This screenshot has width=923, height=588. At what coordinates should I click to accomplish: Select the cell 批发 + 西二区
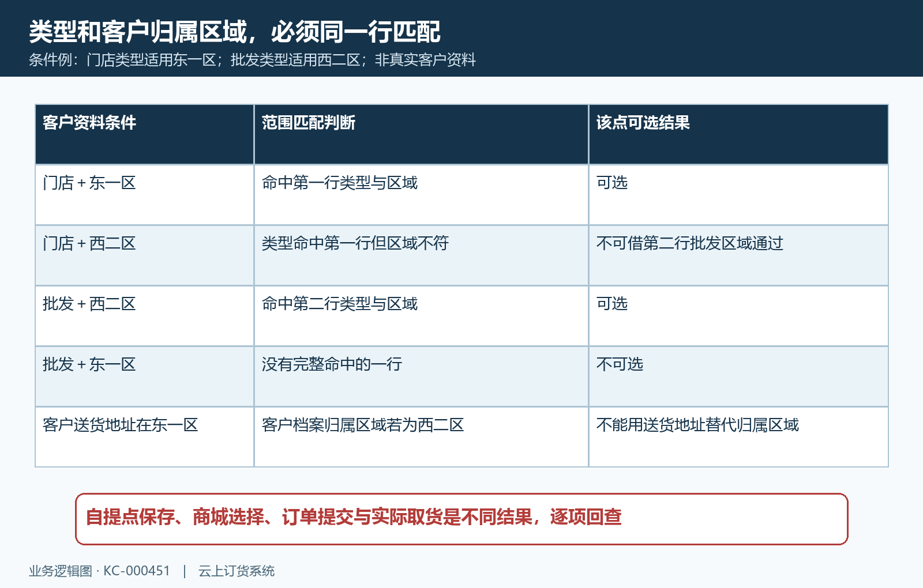(145, 316)
